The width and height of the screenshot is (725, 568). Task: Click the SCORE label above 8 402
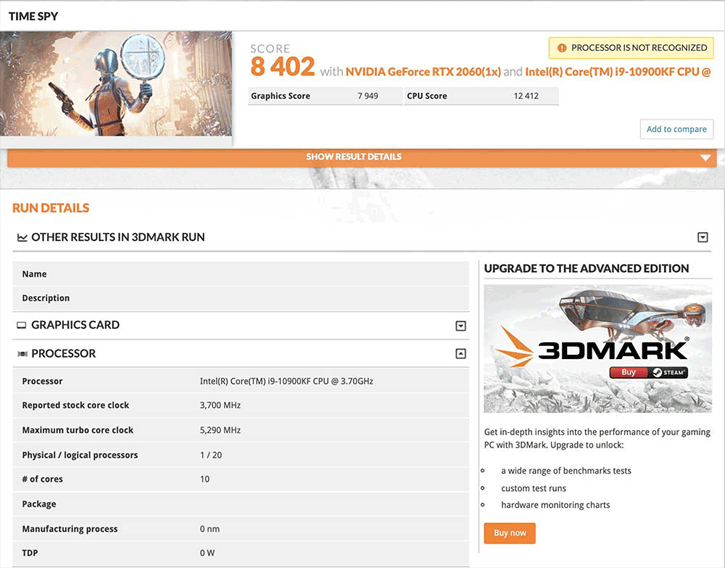point(270,49)
